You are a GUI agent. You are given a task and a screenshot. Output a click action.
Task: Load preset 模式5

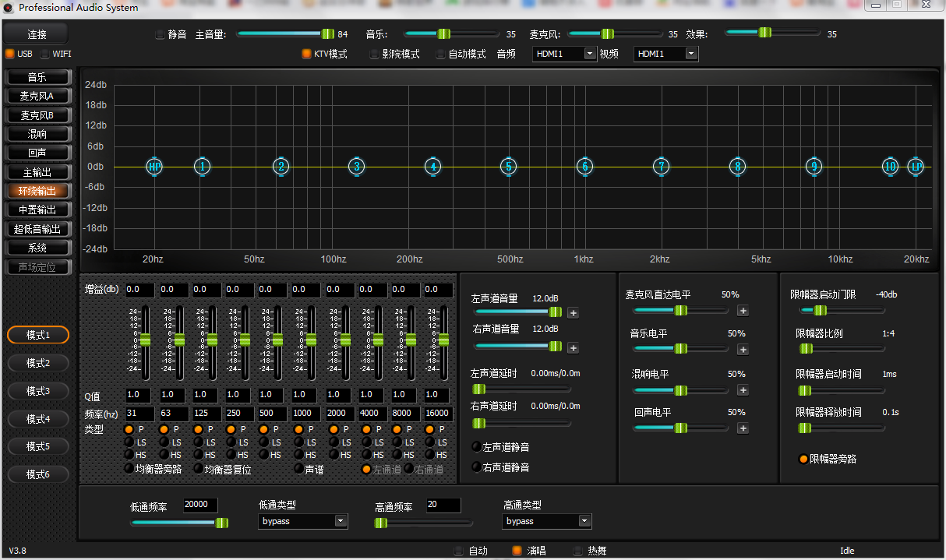[x=38, y=446]
